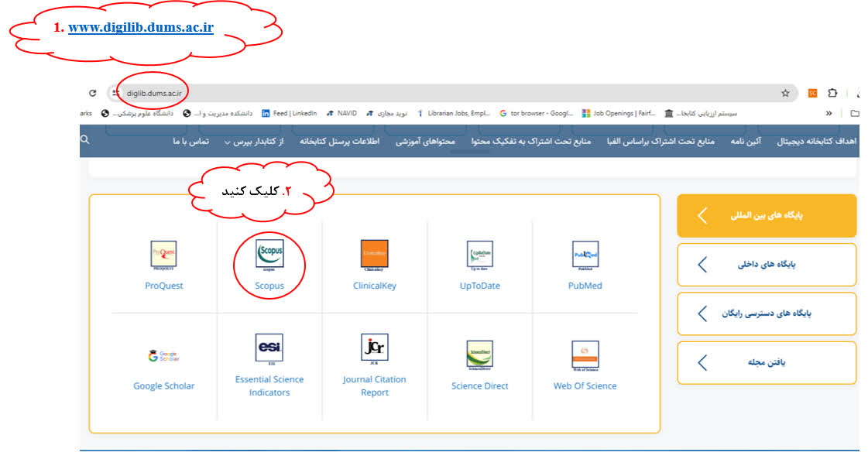Reload the page with refresh icon
Image resolution: width=868 pixels, height=459 pixels.
pyautogui.click(x=92, y=93)
